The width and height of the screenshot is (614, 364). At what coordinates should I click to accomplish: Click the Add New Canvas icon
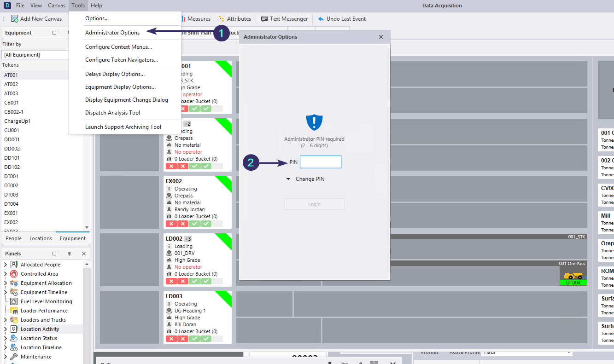[x=14, y=18]
